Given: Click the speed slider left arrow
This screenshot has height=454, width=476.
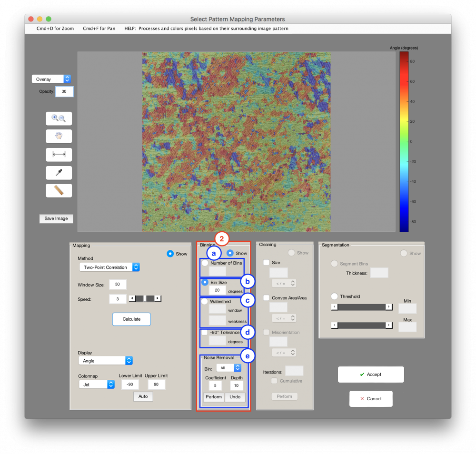Looking at the screenshot, I should [132, 298].
